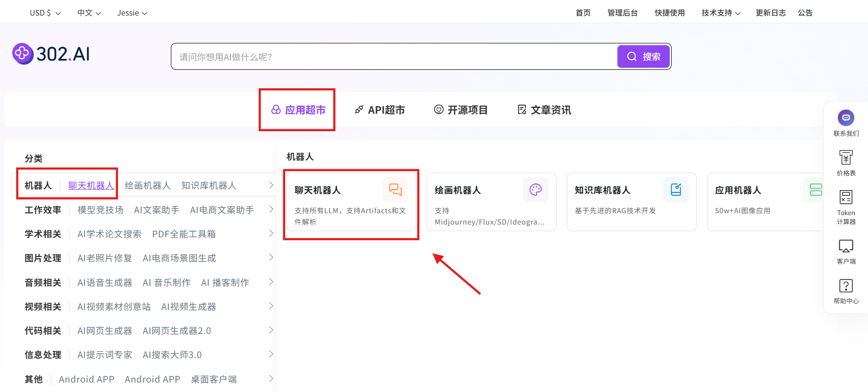
Task: Open 联系我们 contact icon in sidebar
Action: 846,118
